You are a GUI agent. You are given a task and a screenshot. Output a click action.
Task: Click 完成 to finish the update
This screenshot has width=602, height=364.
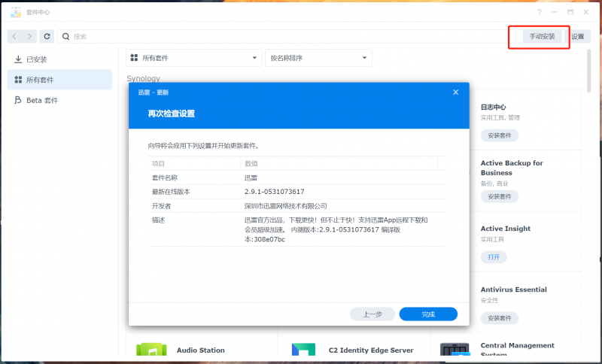pos(428,314)
